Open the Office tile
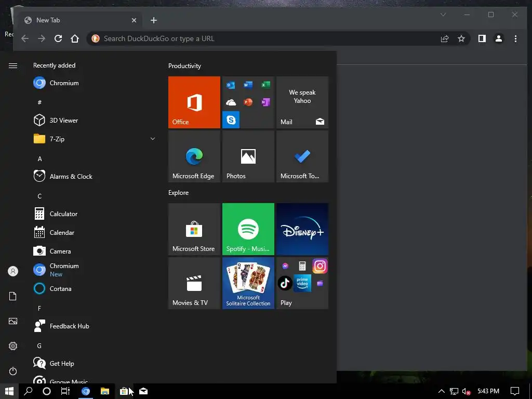Viewport: 532px width, 399px height. pyautogui.click(x=194, y=102)
